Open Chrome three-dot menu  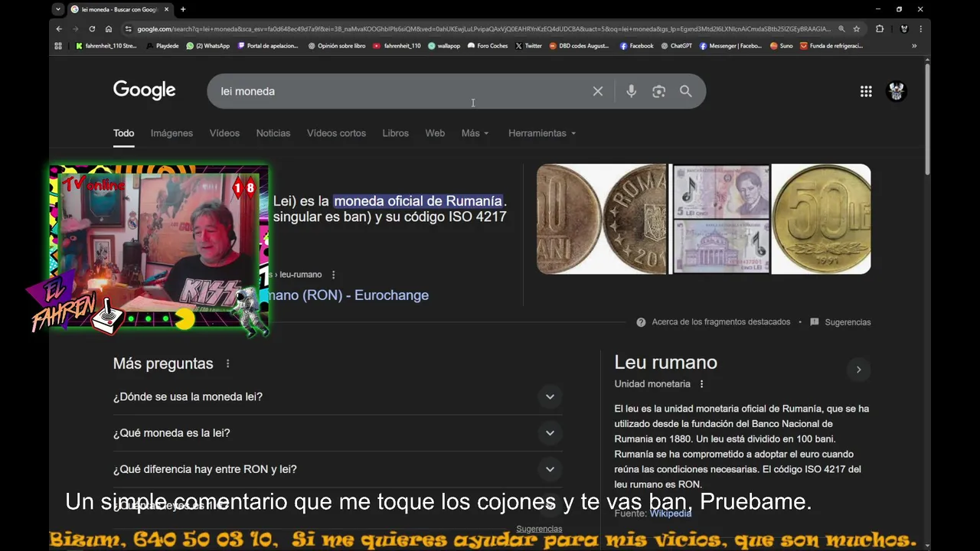(x=920, y=29)
